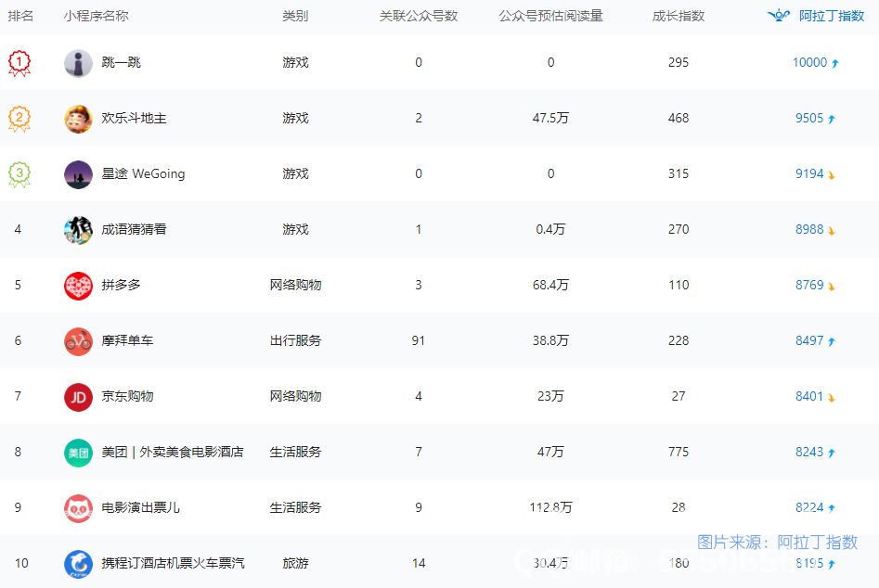Click the 出行服务 category of 摩拜单车
This screenshot has height=588, width=879.
[x=295, y=340]
